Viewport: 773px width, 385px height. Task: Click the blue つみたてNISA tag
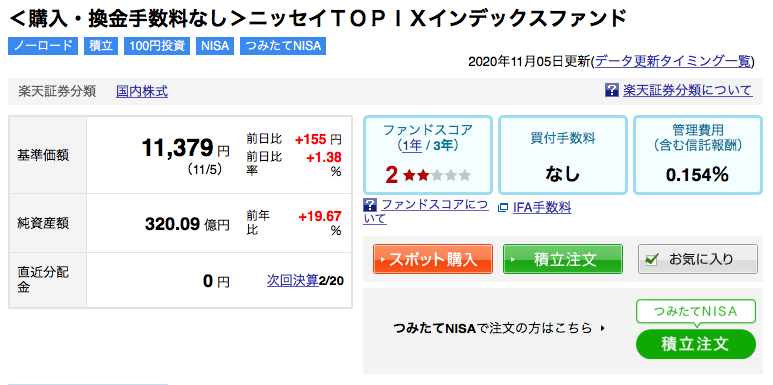point(283,46)
